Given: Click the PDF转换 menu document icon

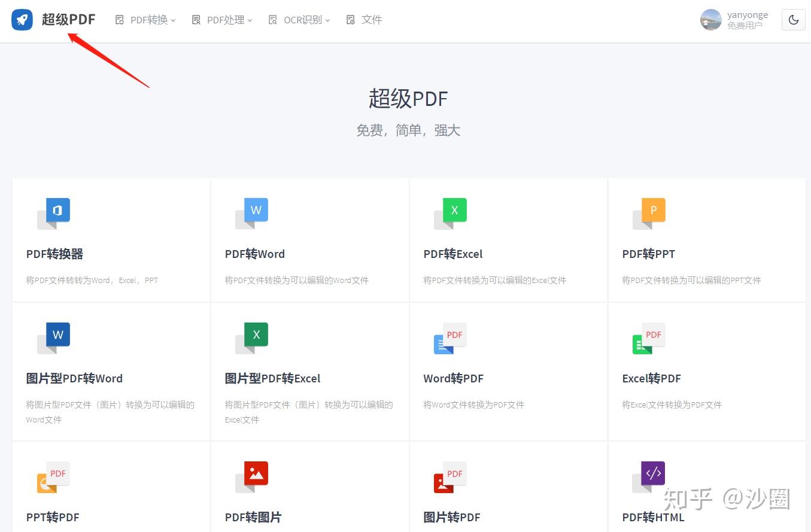Looking at the screenshot, I should click(120, 20).
